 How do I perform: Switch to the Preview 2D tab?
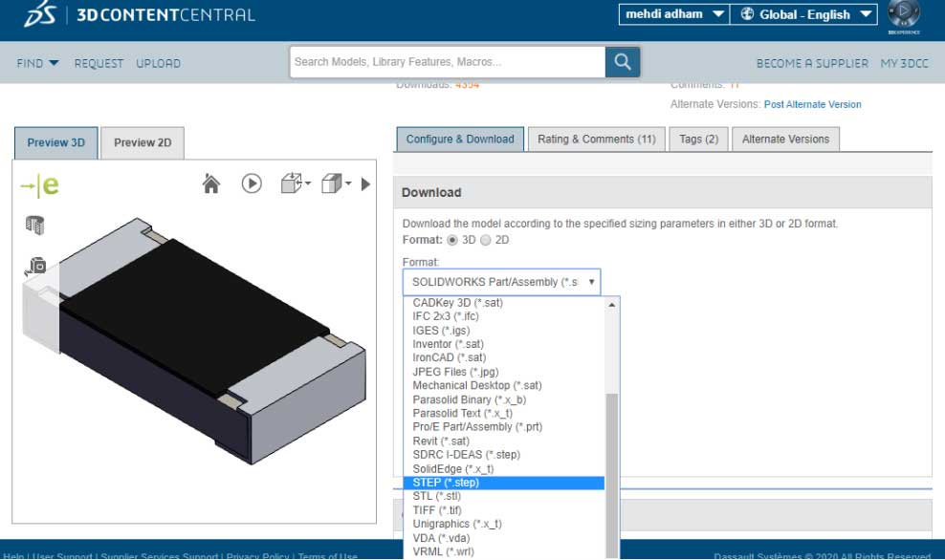tap(143, 143)
